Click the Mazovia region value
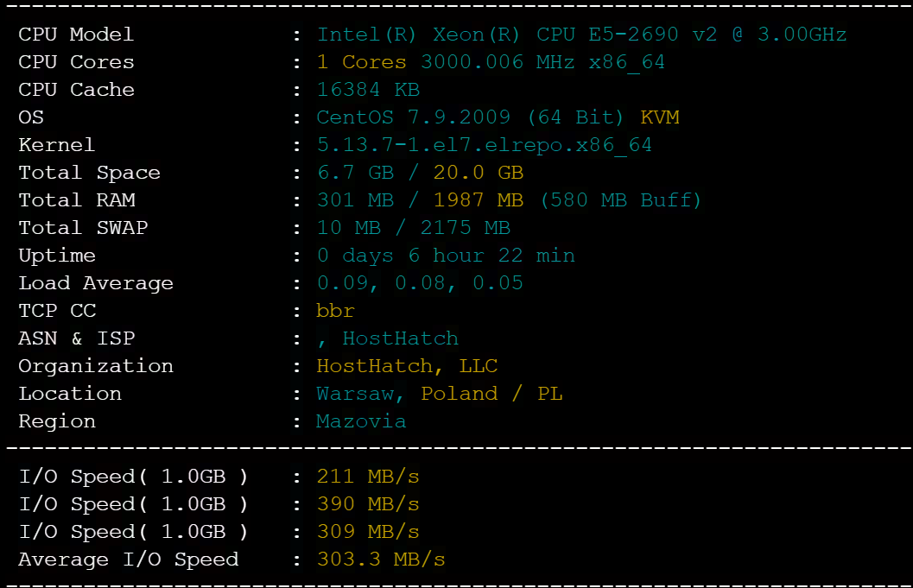Viewport: 913px width, 588px height. tap(361, 421)
